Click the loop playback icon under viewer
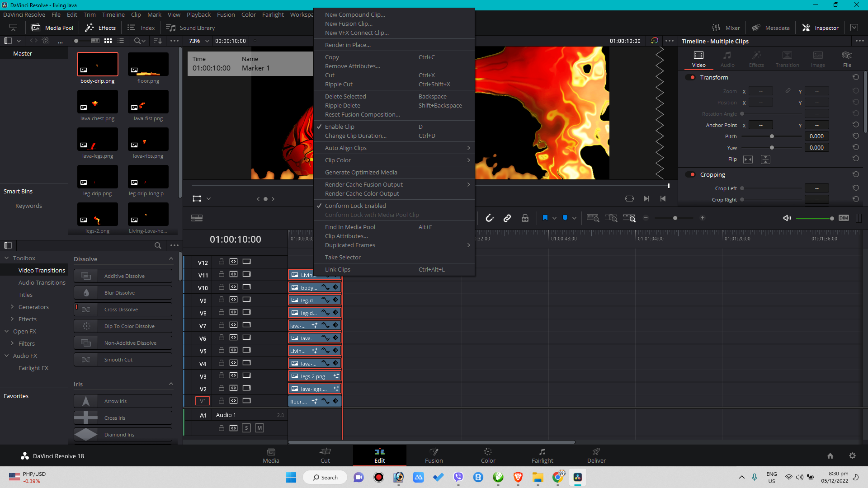Screen dimensions: 868x488 pyautogui.click(x=629, y=198)
